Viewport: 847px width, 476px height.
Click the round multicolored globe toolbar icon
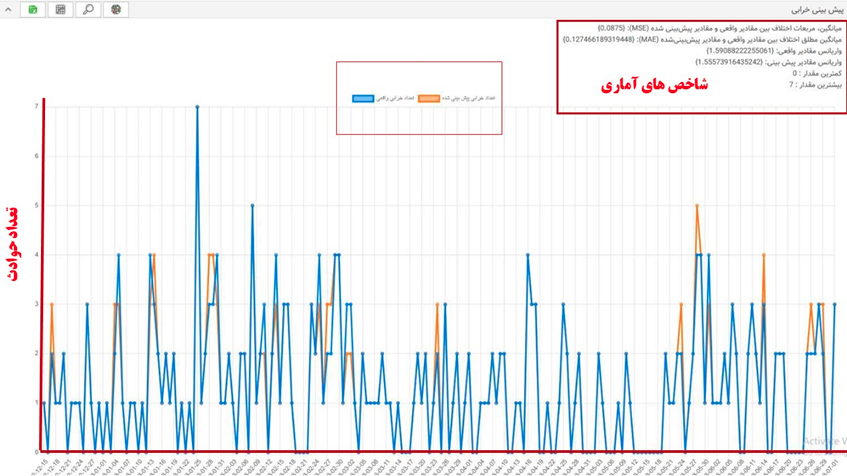pyautogui.click(x=116, y=10)
